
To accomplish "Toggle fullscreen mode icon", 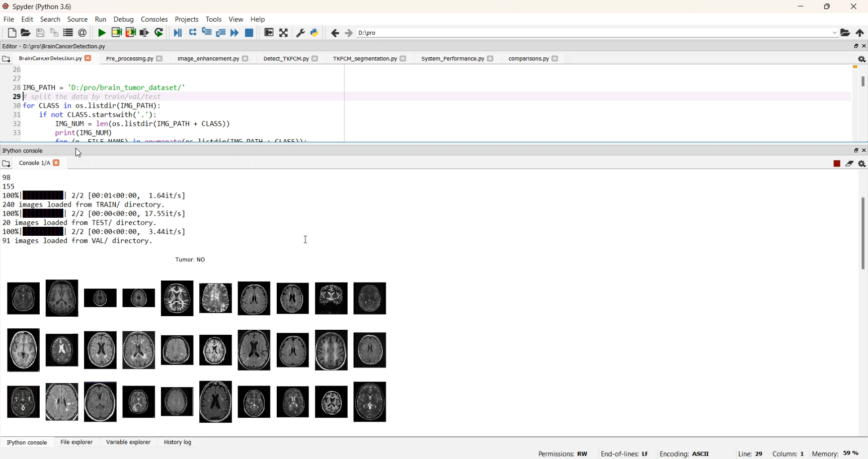I will pyautogui.click(x=284, y=33).
